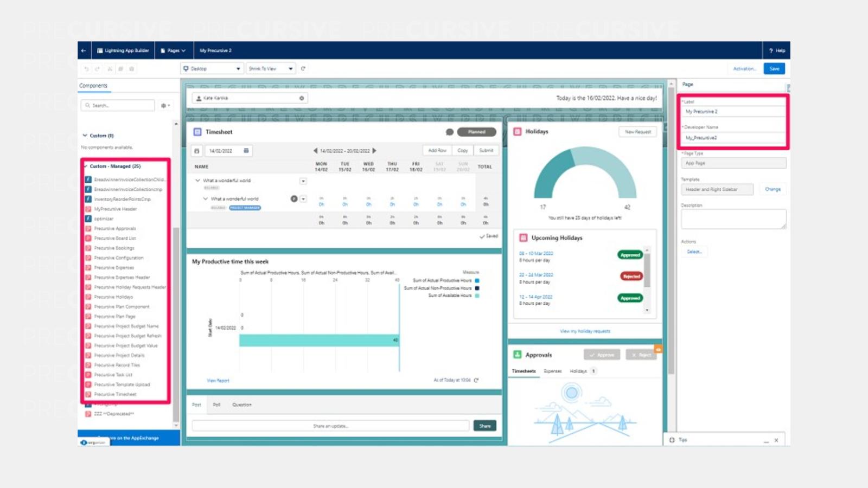The width and height of the screenshot is (868, 488).
Task: Go to previous timesheet week
Action: [x=315, y=151]
